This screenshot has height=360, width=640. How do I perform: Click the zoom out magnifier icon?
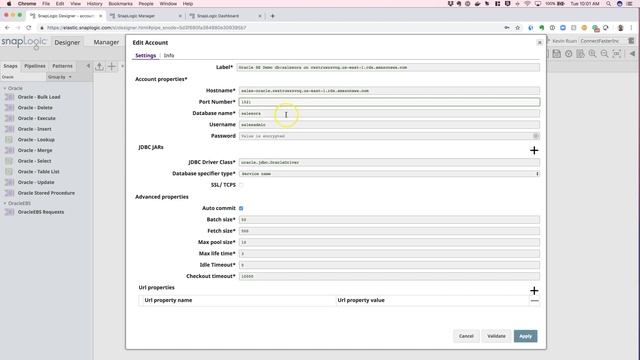point(604,54)
